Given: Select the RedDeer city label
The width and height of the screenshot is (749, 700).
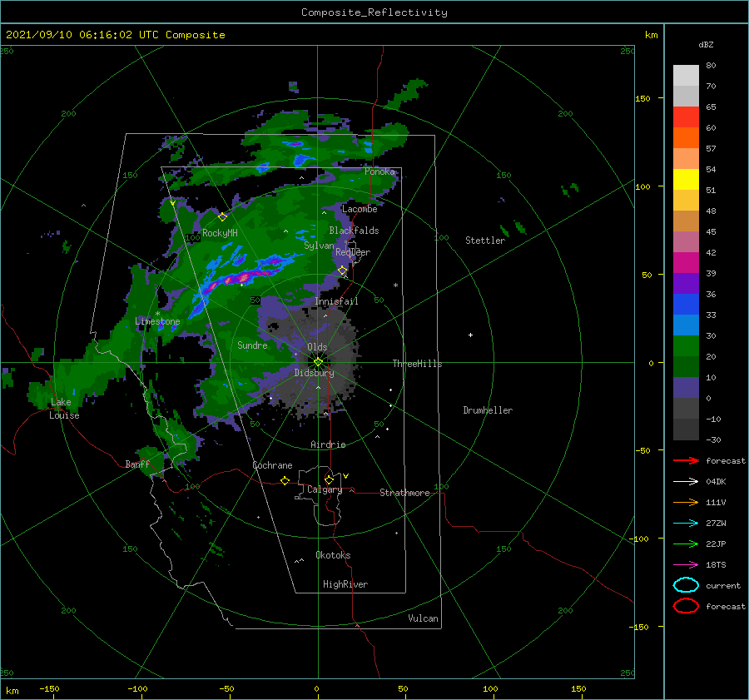Looking at the screenshot, I should tap(353, 252).
